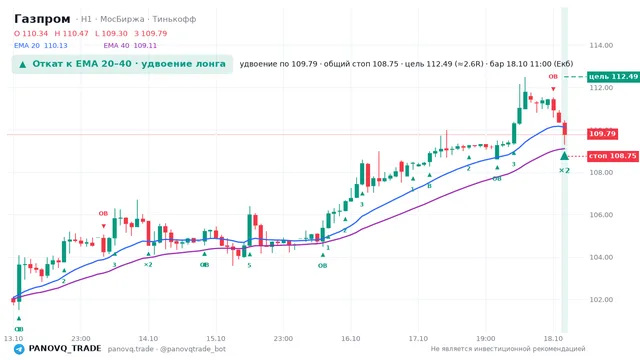The height and width of the screenshot is (360, 640).
Task: Click the 15.10 date axis label
Action: [x=216, y=339]
